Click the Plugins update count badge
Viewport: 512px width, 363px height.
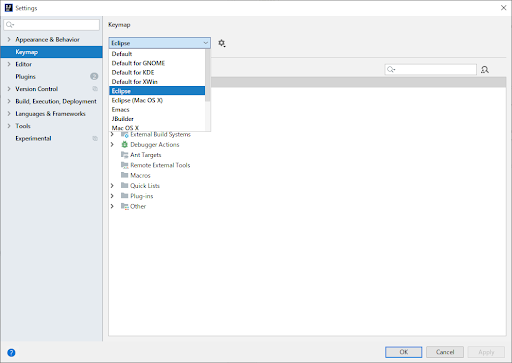point(94,76)
